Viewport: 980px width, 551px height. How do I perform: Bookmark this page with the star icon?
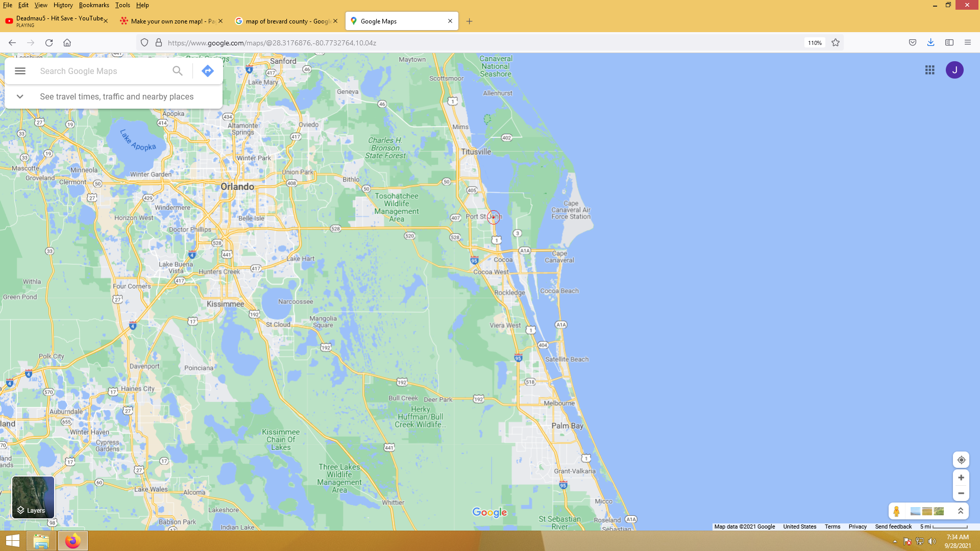click(836, 43)
